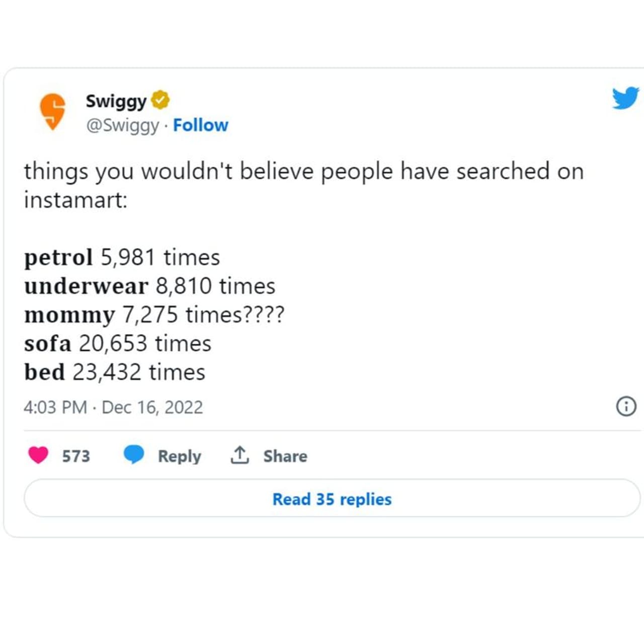644x644 pixels.
Task: Open the Swiggy display name
Action: (x=116, y=101)
